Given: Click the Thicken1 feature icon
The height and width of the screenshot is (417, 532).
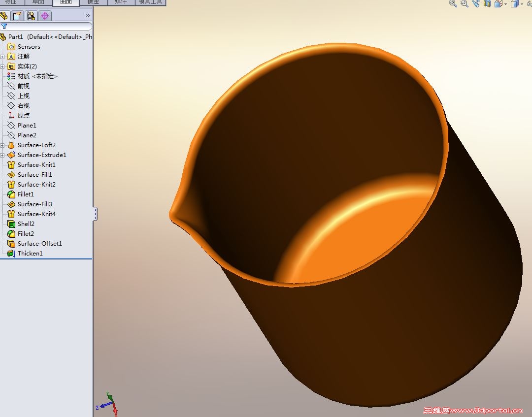Looking at the screenshot, I should point(11,253).
